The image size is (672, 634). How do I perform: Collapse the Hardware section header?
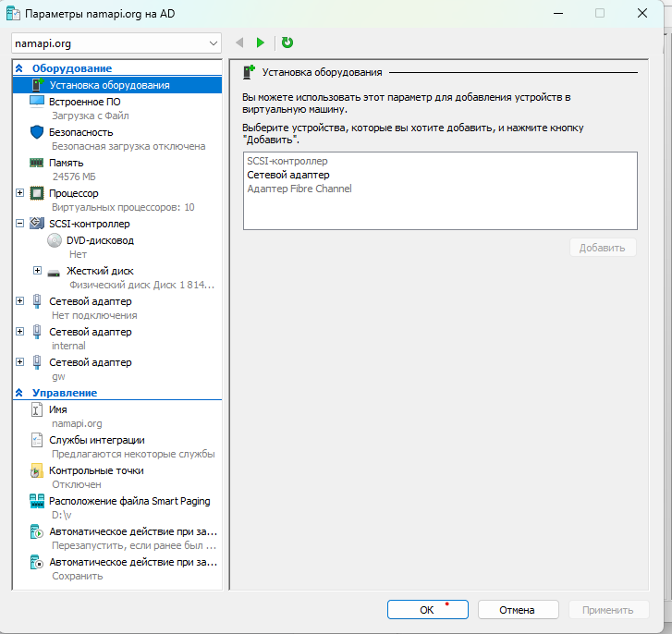click(19, 68)
